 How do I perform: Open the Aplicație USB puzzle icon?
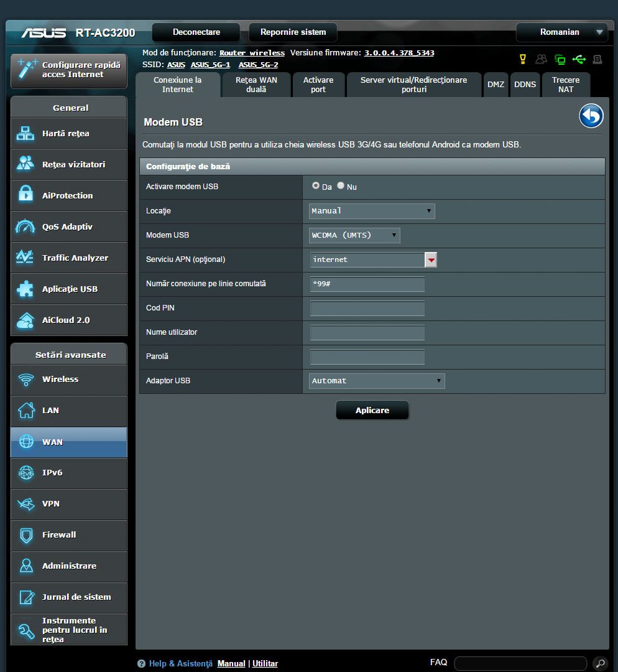[25, 289]
